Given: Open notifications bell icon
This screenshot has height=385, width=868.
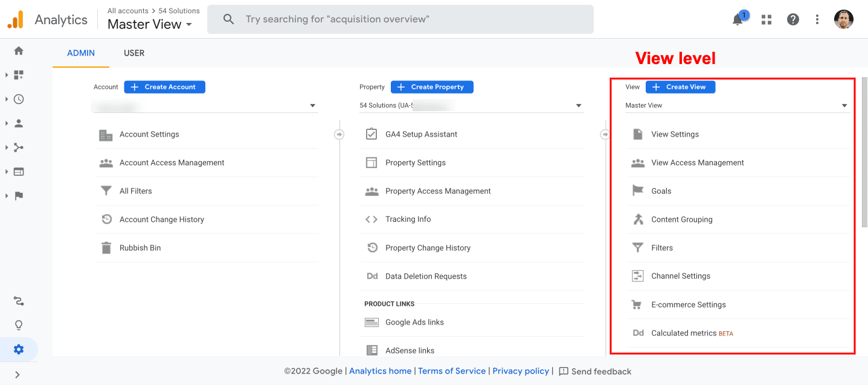Looking at the screenshot, I should [738, 19].
